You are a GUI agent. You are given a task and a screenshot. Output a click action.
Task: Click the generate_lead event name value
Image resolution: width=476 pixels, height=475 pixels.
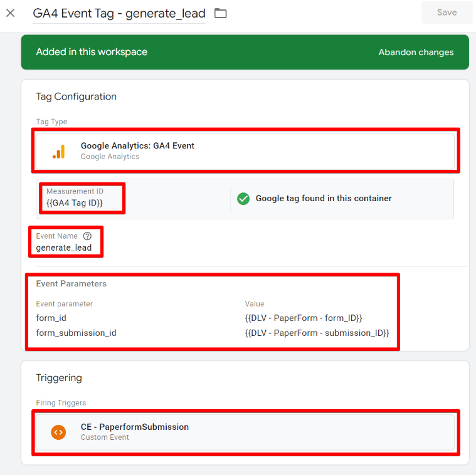click(x=64, y=248)
